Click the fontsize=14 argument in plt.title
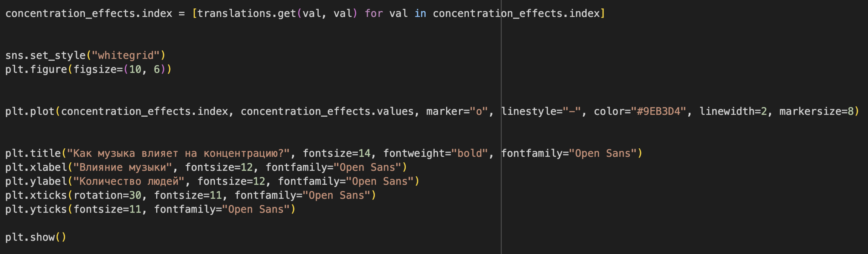Image resolution: width=868 pixels, height=254 pixels. pos(336,153)
